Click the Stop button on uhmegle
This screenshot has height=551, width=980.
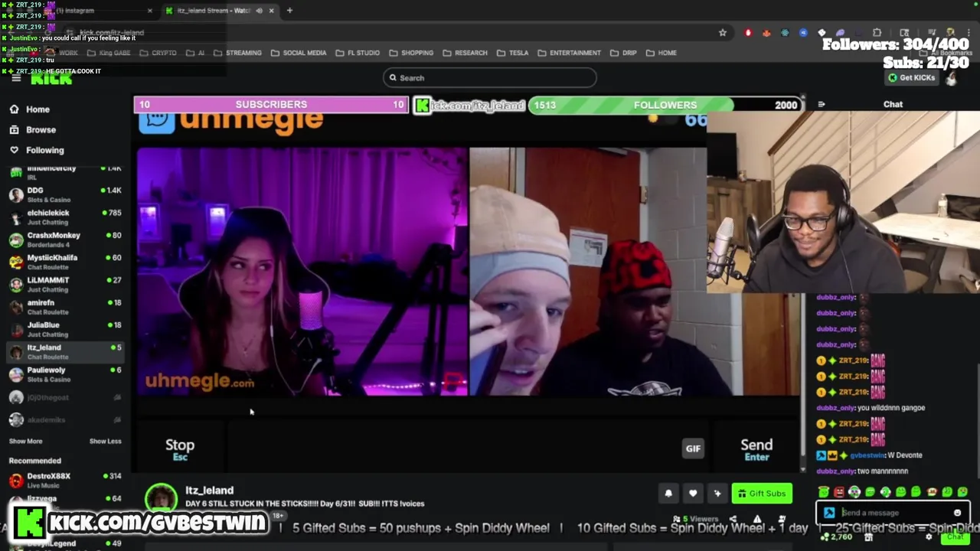[x=180, y=449]
